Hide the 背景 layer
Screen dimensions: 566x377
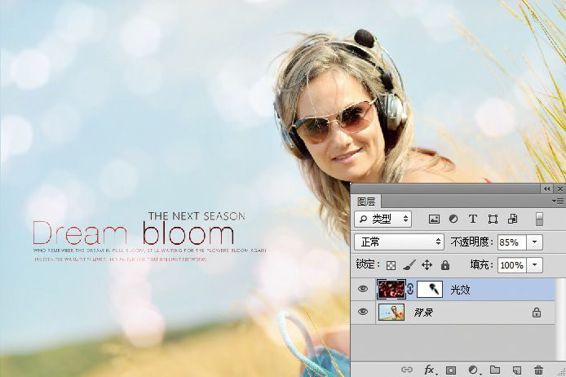(x=363, y=312)
